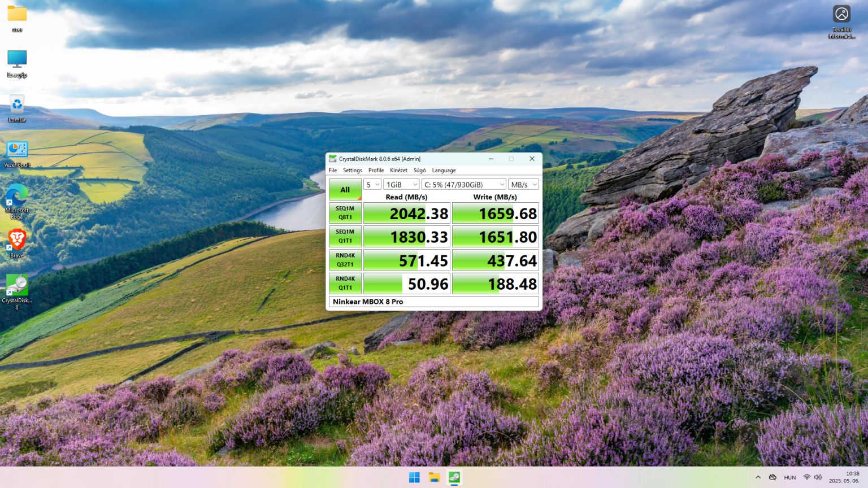
Task: Open the Vezérlőpult control panel icon
Action: click(17, 154)
